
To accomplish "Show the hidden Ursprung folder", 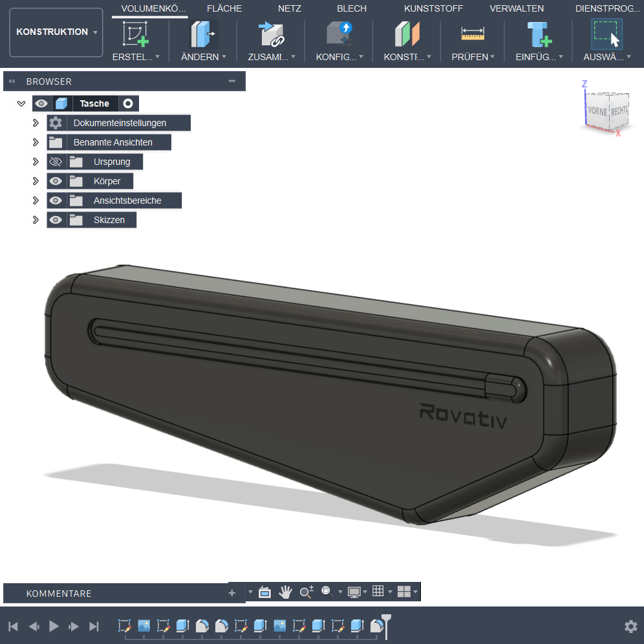I will pos(56,162).
